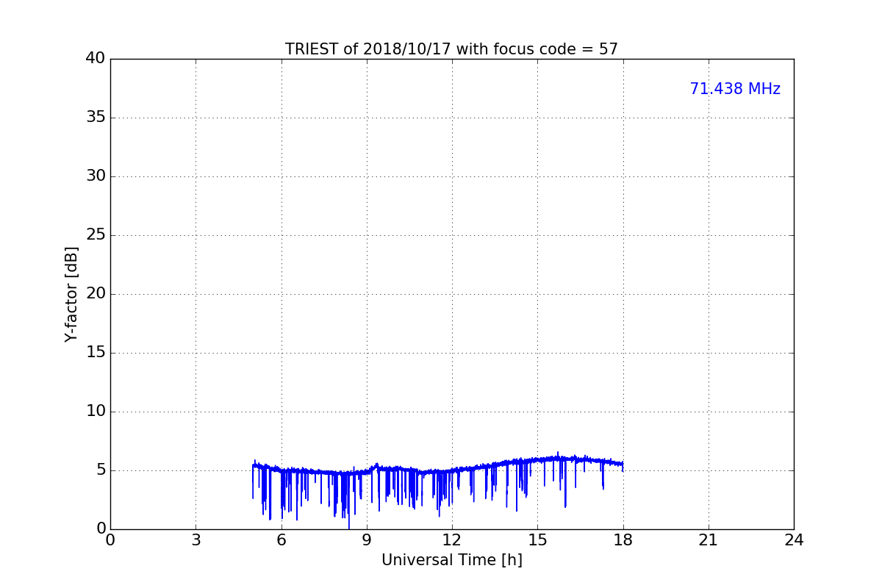
Task: Click the y-axis tick label '10'
Action: click(x=96, y=412)
